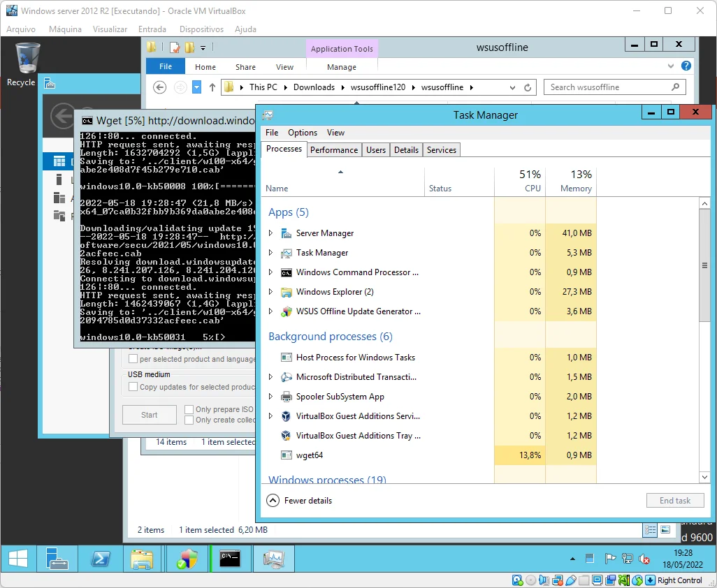Expand the Windows Command Processor row

click(x=270, y=273)
